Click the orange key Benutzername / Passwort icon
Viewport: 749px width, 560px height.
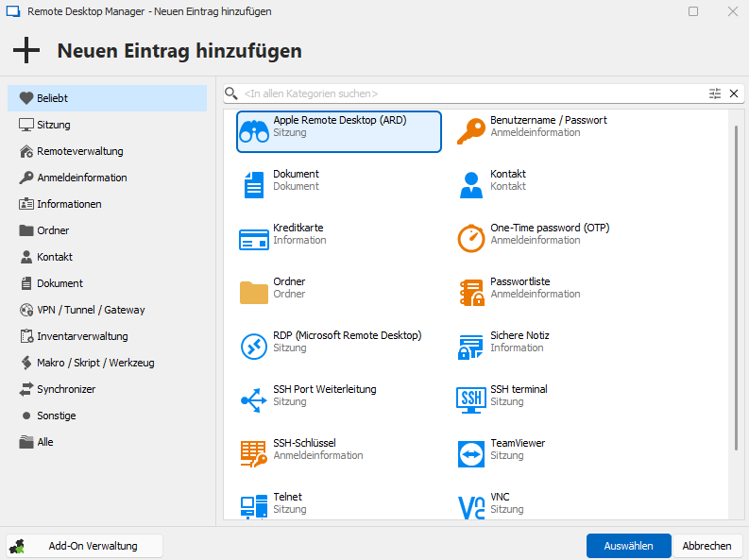(471, 131)
